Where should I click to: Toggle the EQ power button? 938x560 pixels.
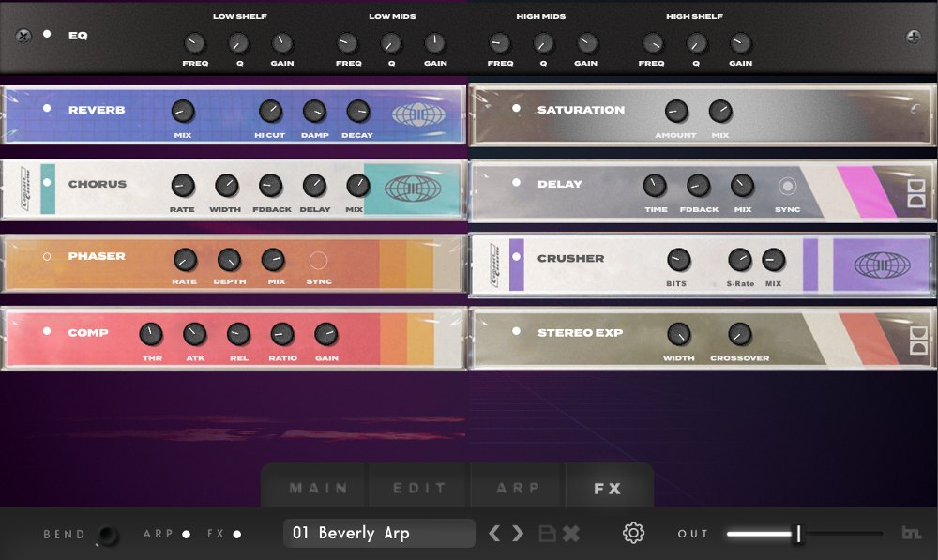point(47,35)
